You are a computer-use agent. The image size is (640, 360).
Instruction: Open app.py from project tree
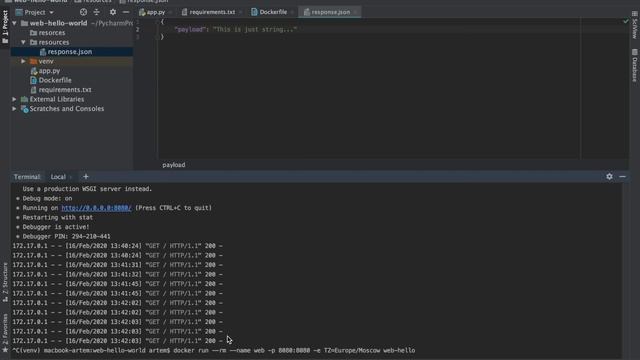coord(49,71)
